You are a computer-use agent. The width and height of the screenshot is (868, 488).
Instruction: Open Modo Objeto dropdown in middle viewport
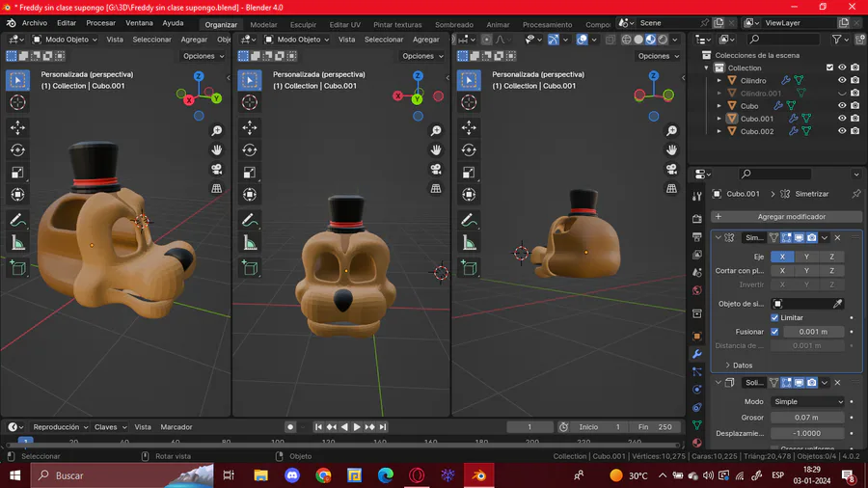point(297,40)
